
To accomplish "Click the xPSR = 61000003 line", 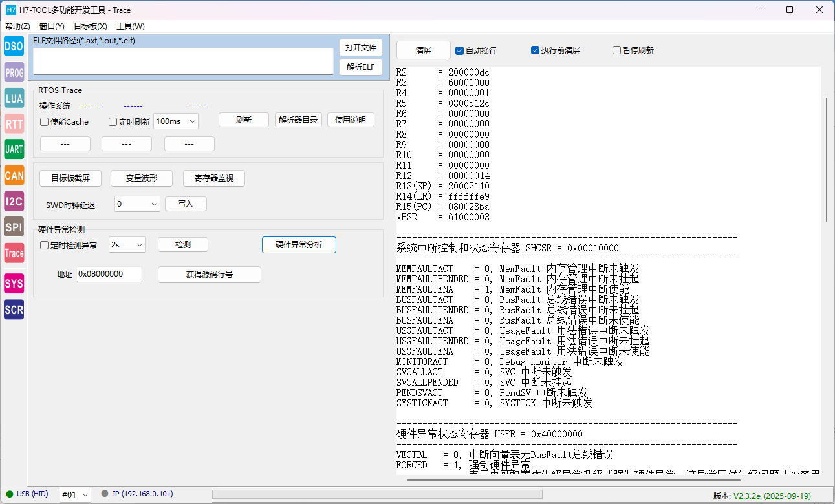I will coord(443,217).
